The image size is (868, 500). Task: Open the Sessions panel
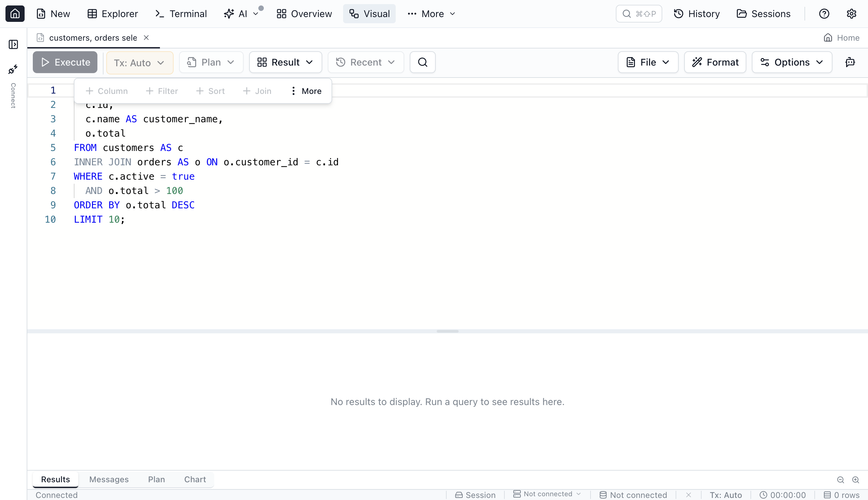pyautogui.click(x=763, y=14)
